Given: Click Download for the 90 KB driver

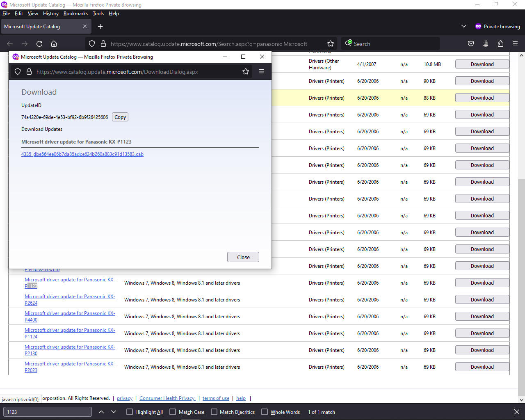Looking at the screenshot, I should (482, 81).
